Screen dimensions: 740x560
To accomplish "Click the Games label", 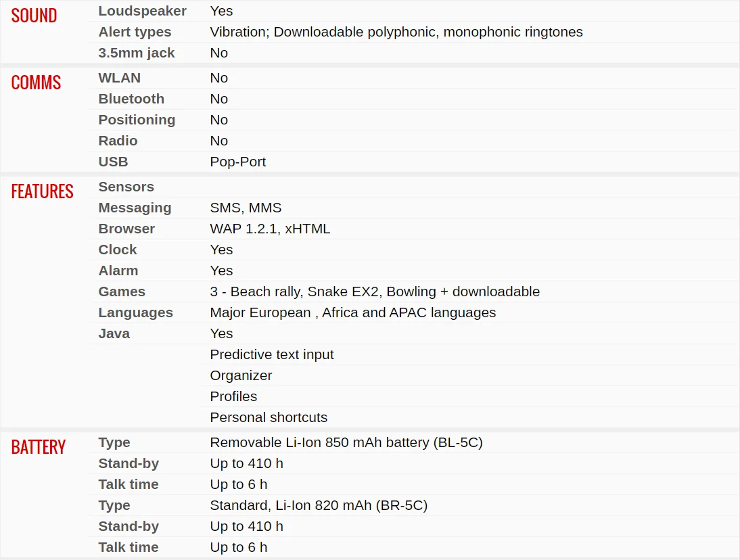I will click(122, 291).
